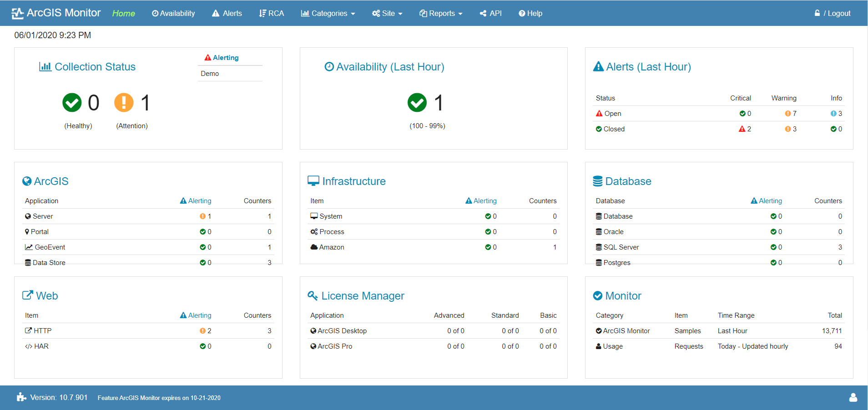Select the Process infrastructure row

(434, 232)
